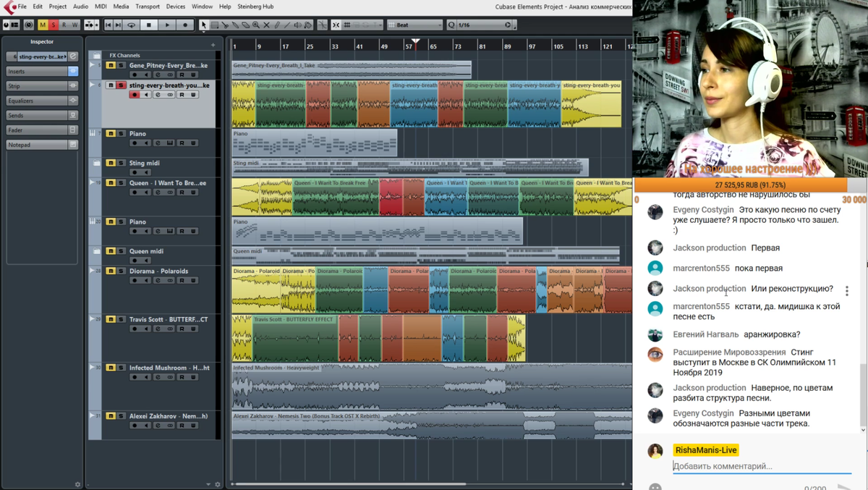Image resolution: width=868 pixels, height=490 pixels.
Task: Open edit channel settings for Piano track 7
Action: 158,143
